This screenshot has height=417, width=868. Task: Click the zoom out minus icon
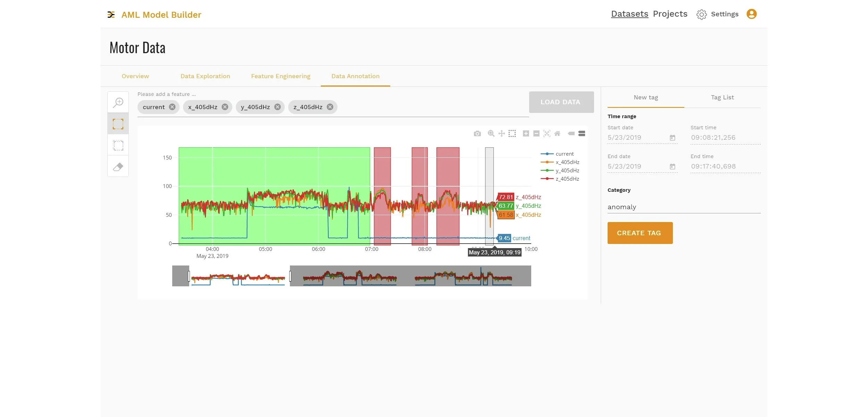(x=536, y=133)
